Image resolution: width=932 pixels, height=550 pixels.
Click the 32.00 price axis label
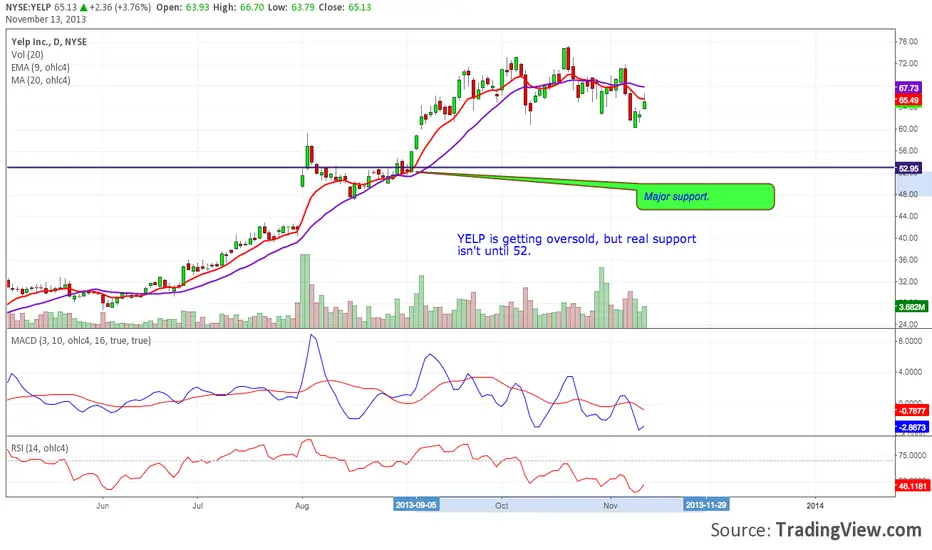pyautogui.click(x=908, y=282)
